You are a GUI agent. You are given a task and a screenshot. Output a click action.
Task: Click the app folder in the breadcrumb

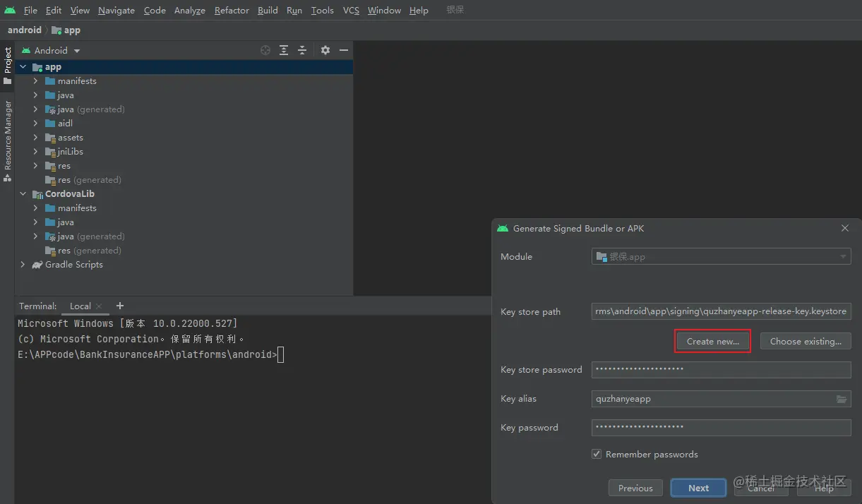[66, 30]
